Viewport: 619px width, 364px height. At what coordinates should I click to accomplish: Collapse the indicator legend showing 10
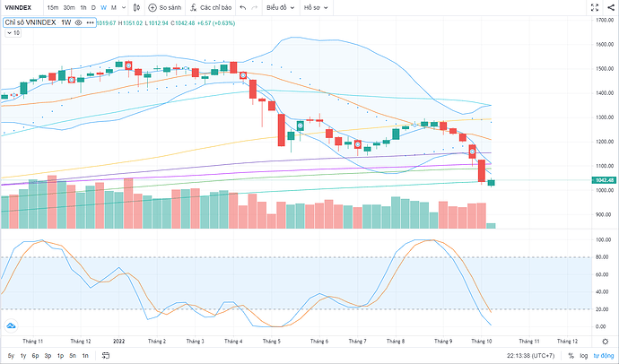point(13,33)
